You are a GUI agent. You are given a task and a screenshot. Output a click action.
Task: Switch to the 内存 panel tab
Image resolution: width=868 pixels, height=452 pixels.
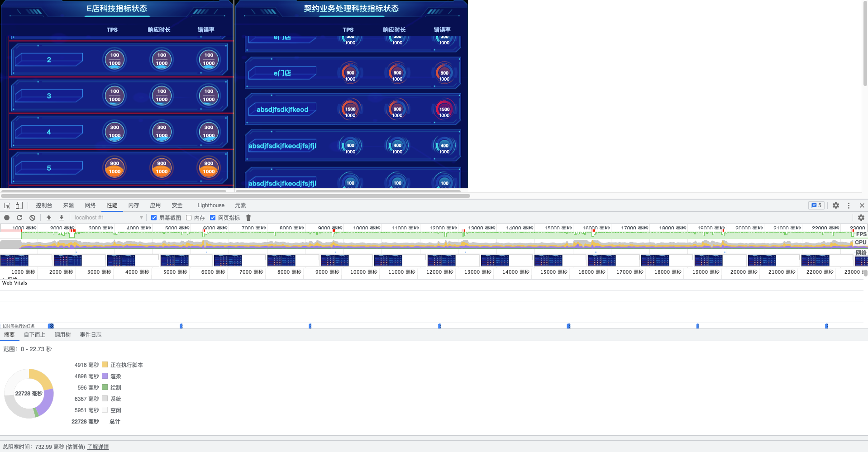click(x=134, y=205)
